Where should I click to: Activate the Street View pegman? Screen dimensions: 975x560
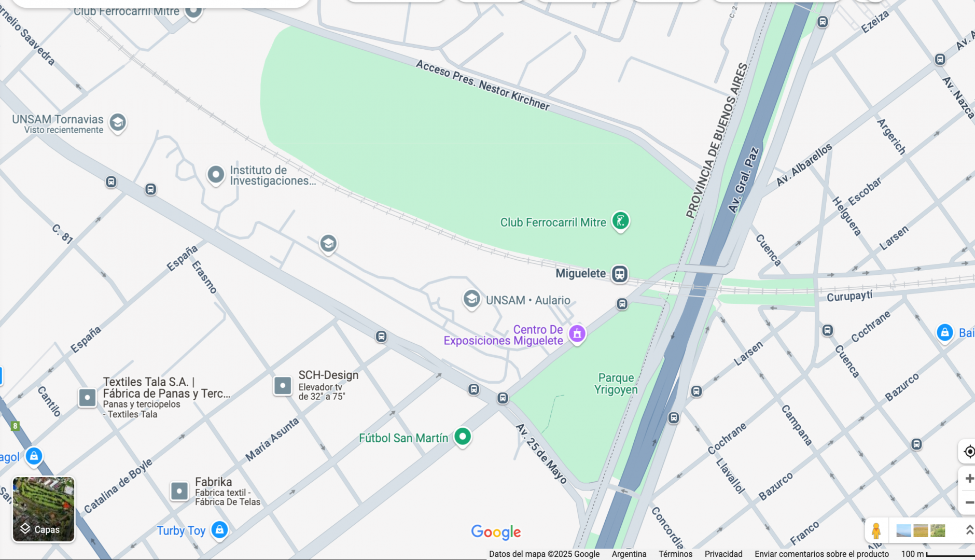876,531
